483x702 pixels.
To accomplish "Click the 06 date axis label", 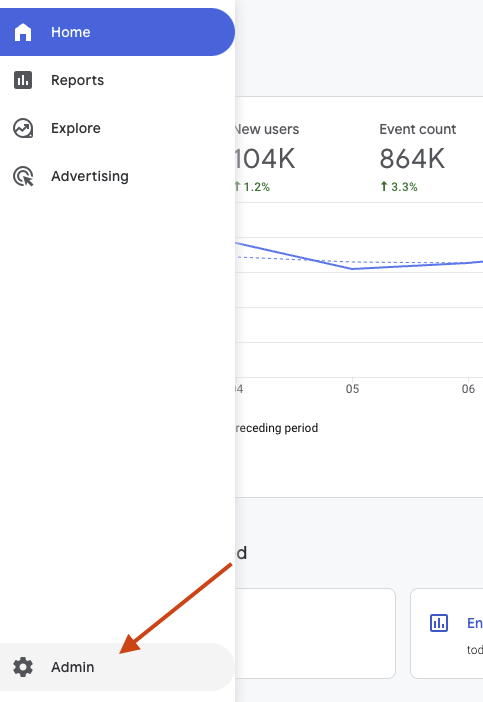I will tap(468, 389).
